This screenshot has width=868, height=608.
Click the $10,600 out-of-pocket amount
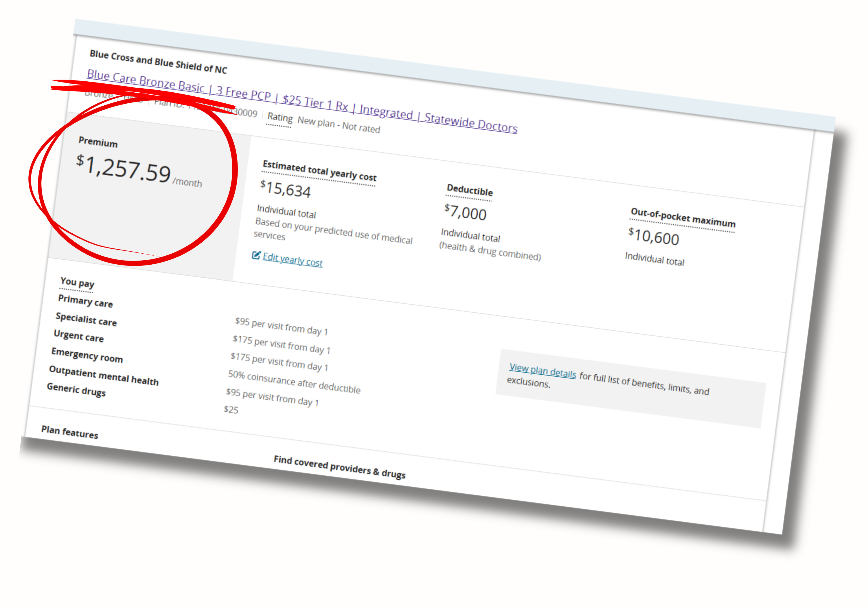[654, 237]
